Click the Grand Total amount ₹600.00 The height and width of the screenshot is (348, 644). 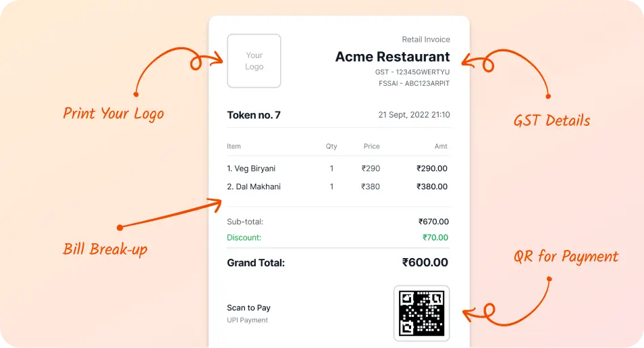coord(425,263)
